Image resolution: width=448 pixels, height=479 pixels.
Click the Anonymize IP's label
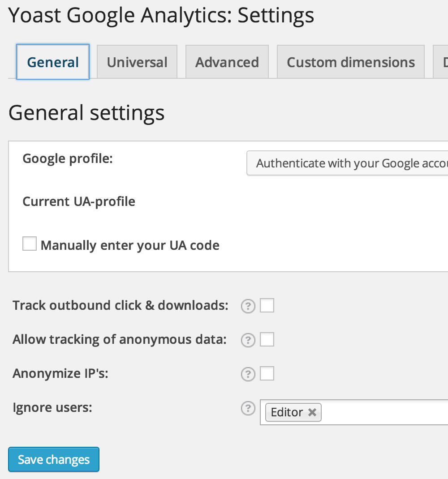60,373
